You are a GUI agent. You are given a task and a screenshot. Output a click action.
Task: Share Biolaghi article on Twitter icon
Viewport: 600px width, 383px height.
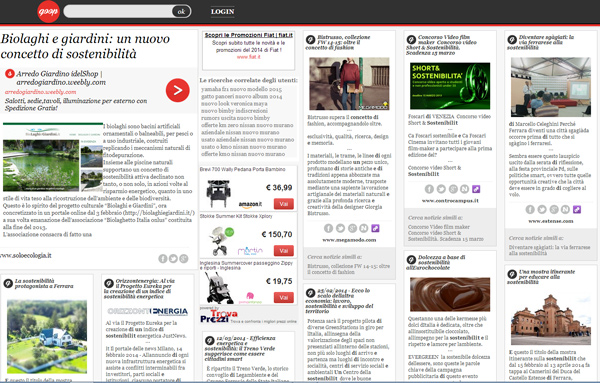click(173, 259)
